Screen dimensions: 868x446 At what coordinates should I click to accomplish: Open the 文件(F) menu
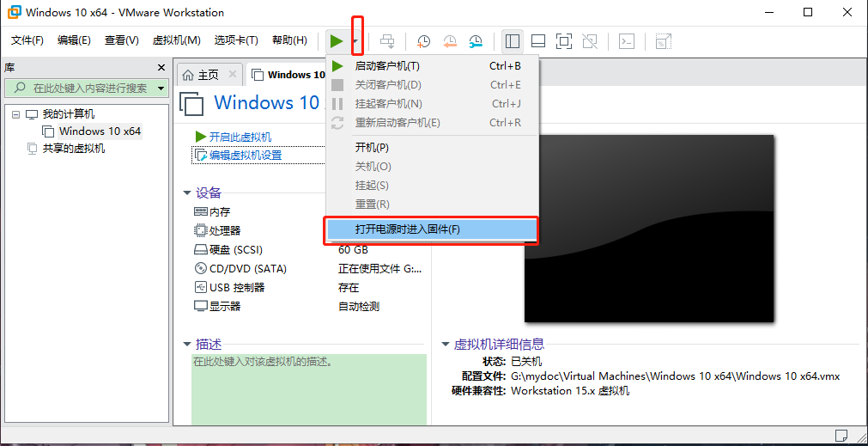pyautogui.click(x=27, y=40)
